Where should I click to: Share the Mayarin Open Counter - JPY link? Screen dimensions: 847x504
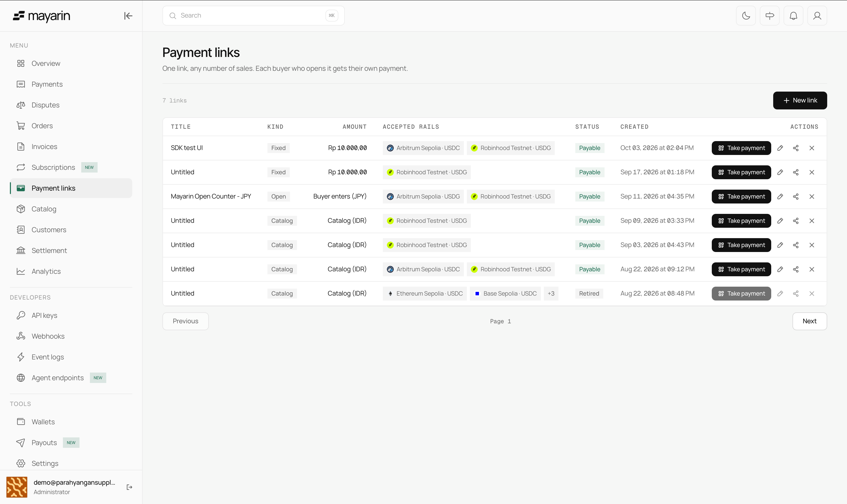click(x=796, y=197)
